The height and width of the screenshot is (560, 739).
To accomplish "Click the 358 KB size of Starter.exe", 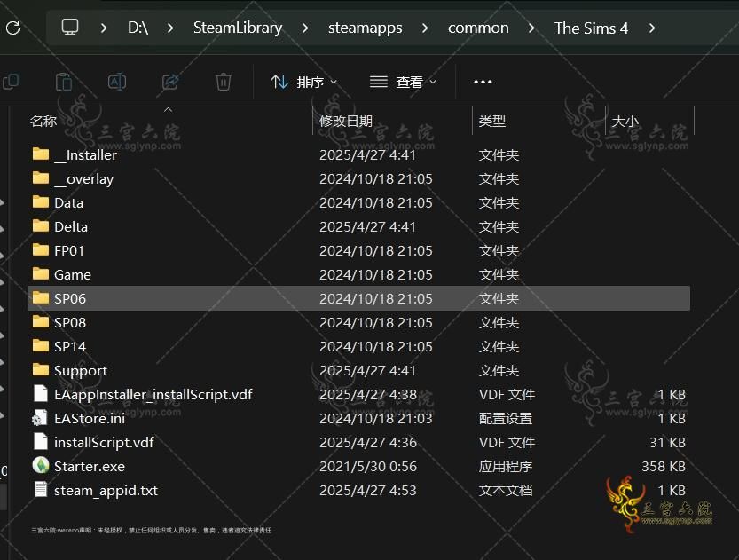I will [x=664, y=466].
